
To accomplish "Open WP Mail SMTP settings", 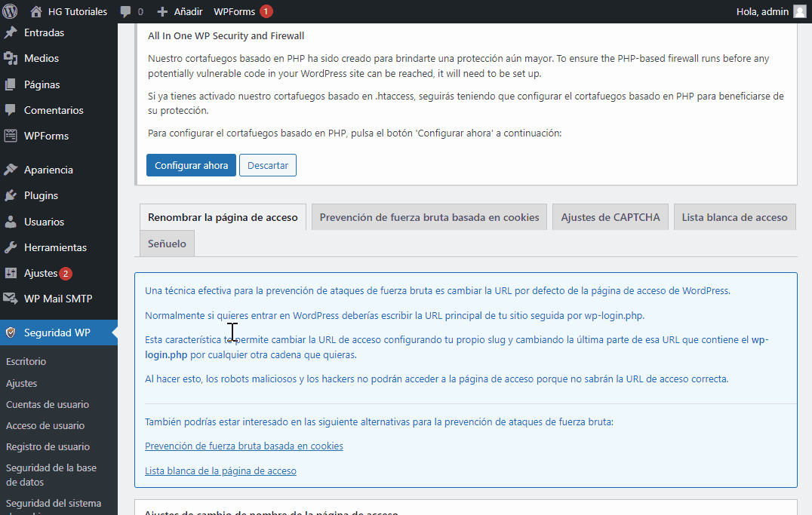I will pos(59,299).
